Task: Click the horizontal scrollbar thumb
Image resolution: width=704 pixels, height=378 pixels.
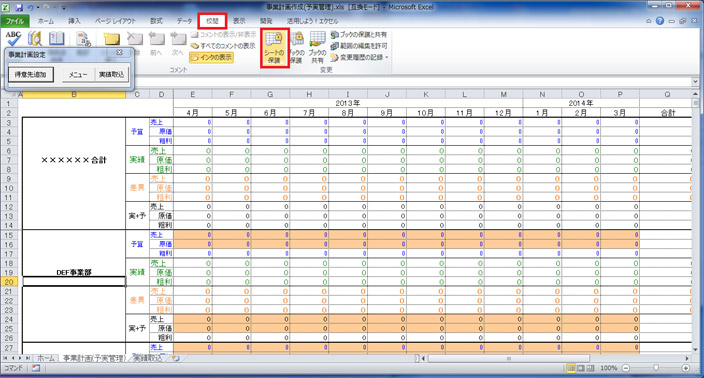Action: point(509,359)
